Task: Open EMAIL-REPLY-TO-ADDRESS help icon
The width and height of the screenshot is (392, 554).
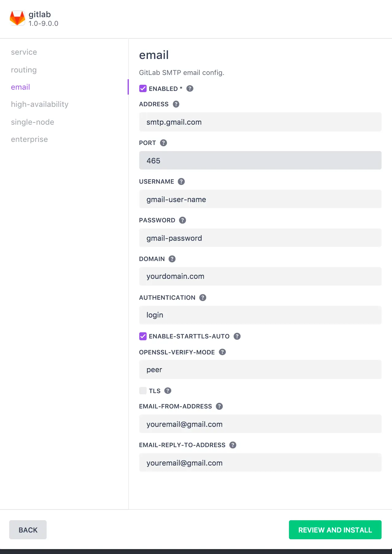Action: (x=233, y=445)
